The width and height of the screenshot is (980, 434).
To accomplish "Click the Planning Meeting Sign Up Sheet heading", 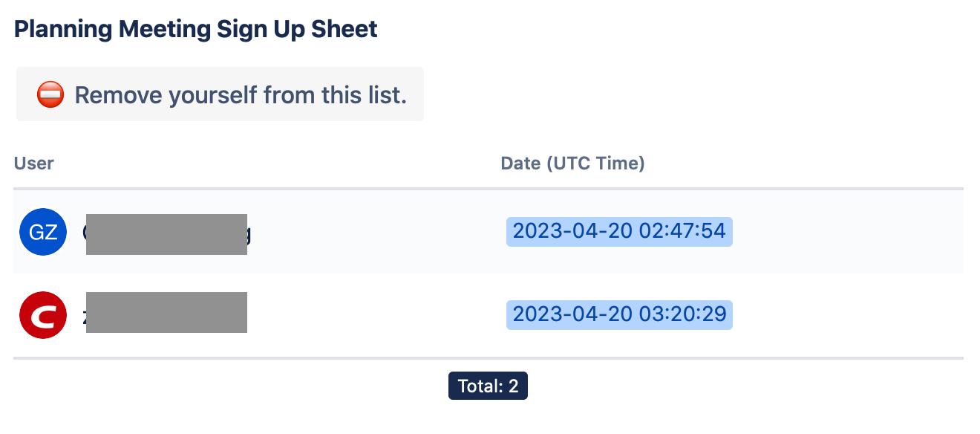I will tap(196, 30).
